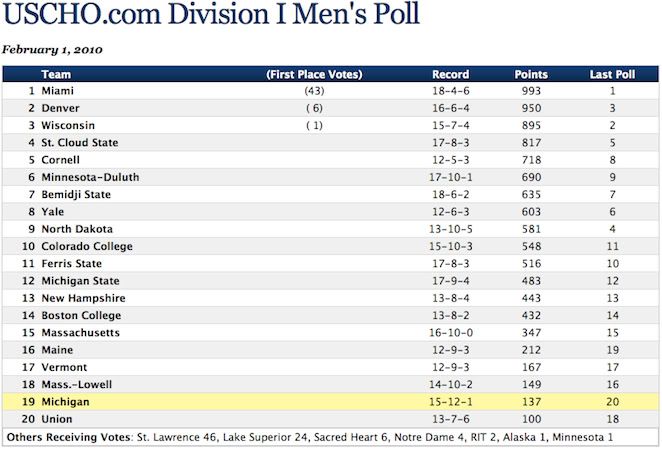The height and width of the screenshot is (450, 662).
Task: Click the USCHO.com Division I Men's Poll title
Action: tap(211, 16)
